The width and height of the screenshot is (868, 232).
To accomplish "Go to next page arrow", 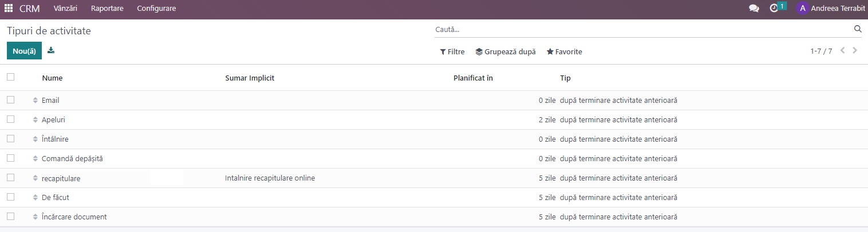I will [x=855, y=51].
